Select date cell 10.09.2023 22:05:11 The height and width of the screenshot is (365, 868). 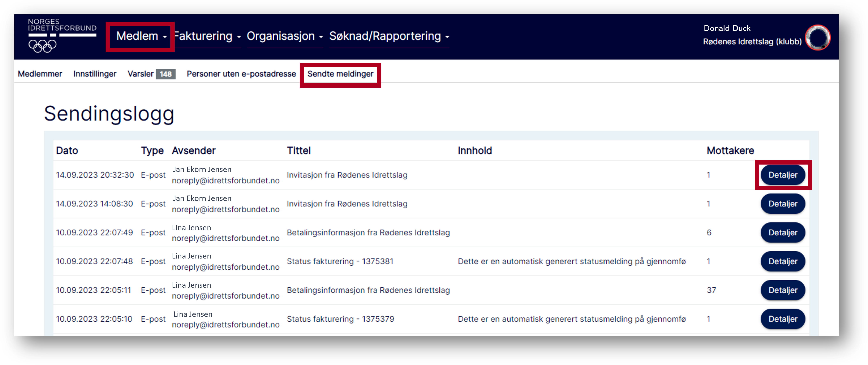click(93, 290)
